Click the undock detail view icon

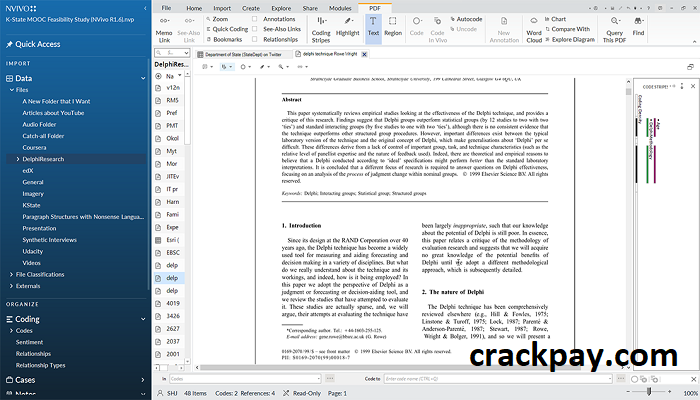tap(690, 67)
